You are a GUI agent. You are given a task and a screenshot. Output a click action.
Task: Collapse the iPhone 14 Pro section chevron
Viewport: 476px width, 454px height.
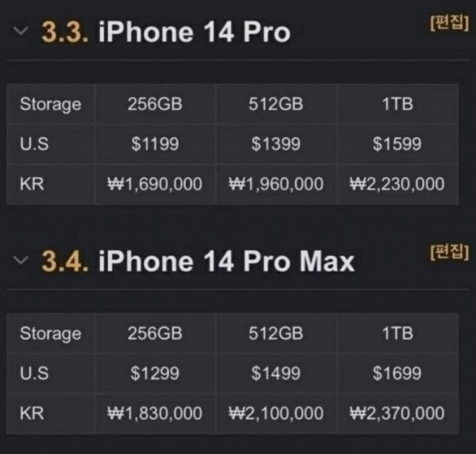coord(21,32)
